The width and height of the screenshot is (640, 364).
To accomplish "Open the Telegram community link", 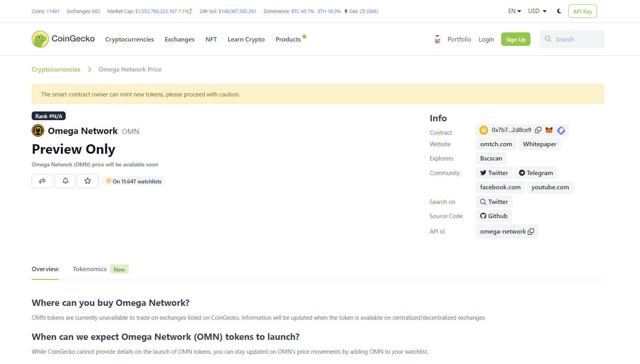I will click(x=536, y=173).
